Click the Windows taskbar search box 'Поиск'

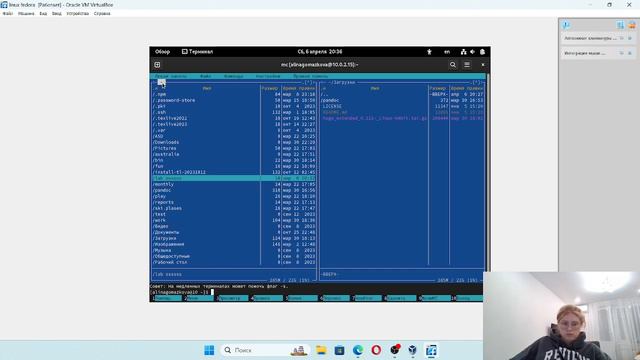[264, 350]
